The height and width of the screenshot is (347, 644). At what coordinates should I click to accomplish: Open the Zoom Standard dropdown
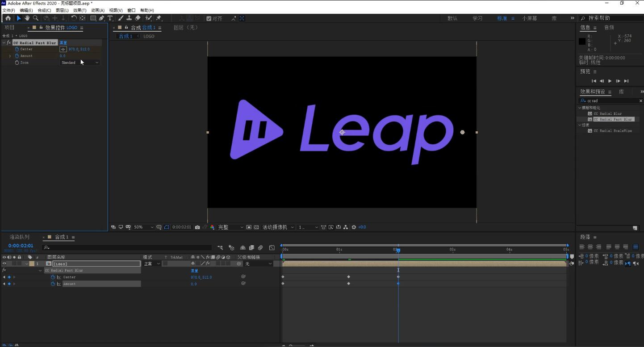click(79, 63)
